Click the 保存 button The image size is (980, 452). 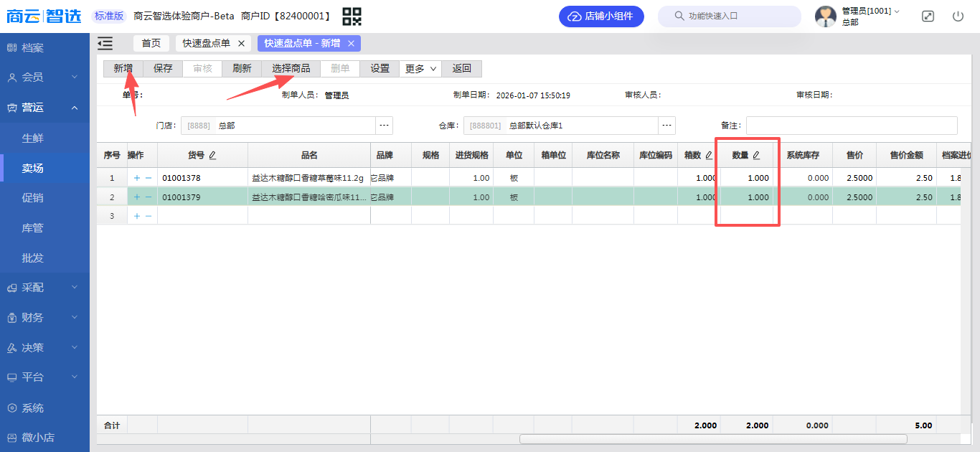(x=163, y=69)
